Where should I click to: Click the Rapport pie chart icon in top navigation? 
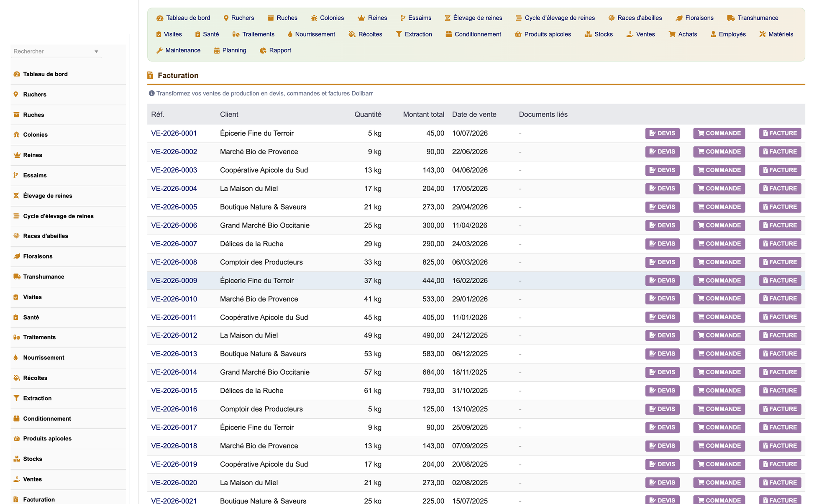click(x=263, y=51)
